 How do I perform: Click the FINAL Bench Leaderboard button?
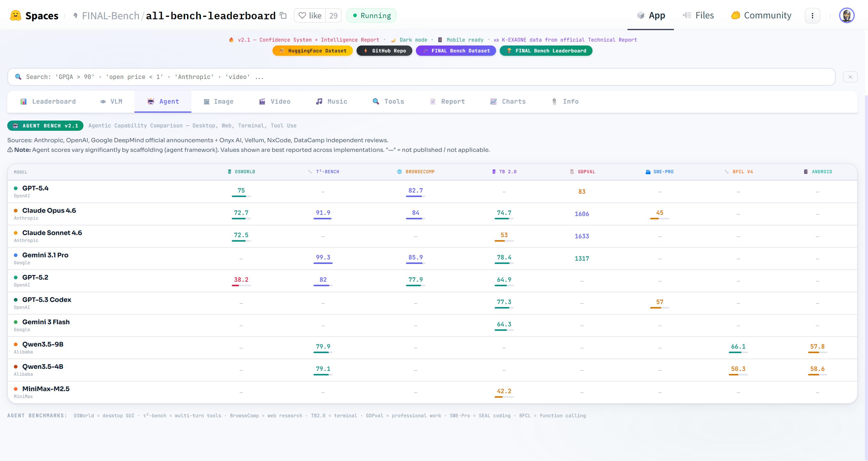(546, 51)
